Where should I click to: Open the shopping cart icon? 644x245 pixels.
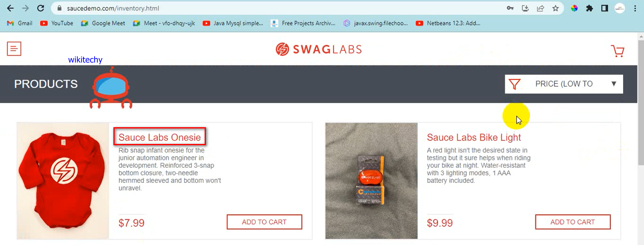[x=617, y=51]
